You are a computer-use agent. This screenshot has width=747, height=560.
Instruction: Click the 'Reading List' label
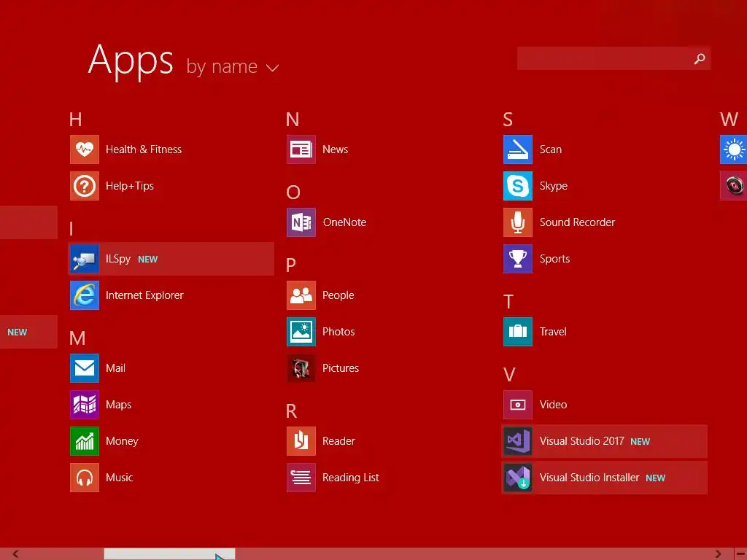(351, 478)
